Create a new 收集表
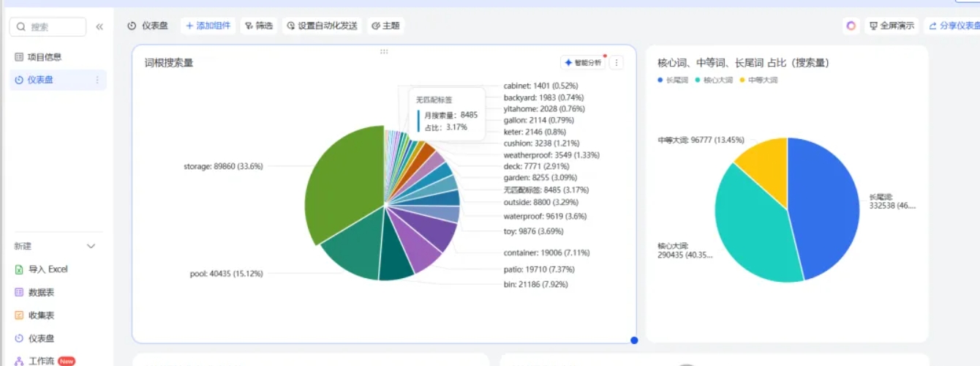Screen dimensions: 980x366 41,315
